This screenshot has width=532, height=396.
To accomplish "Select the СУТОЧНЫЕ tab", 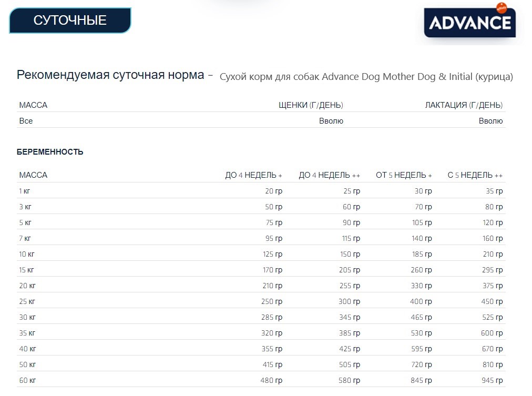I will tap(69, 20).
